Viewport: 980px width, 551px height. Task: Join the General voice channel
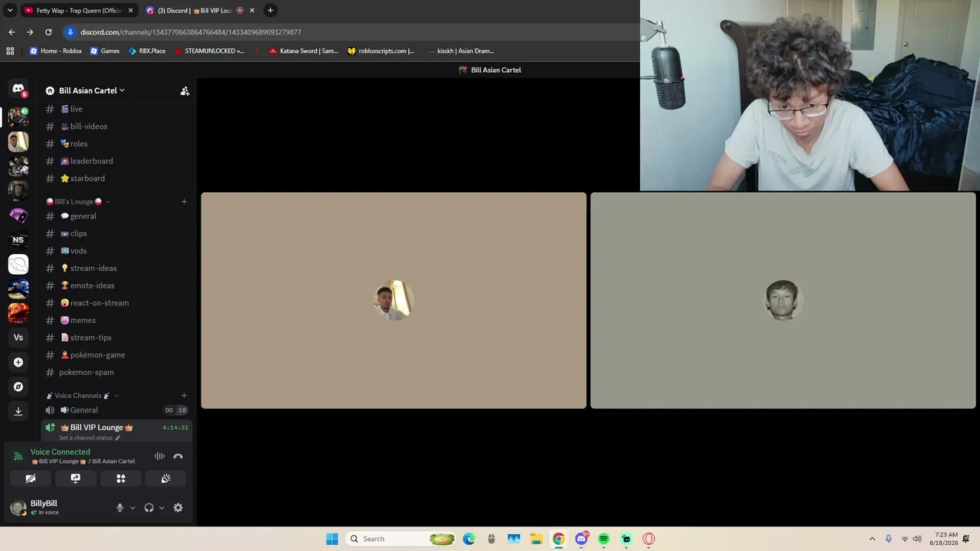click(116, 410)
